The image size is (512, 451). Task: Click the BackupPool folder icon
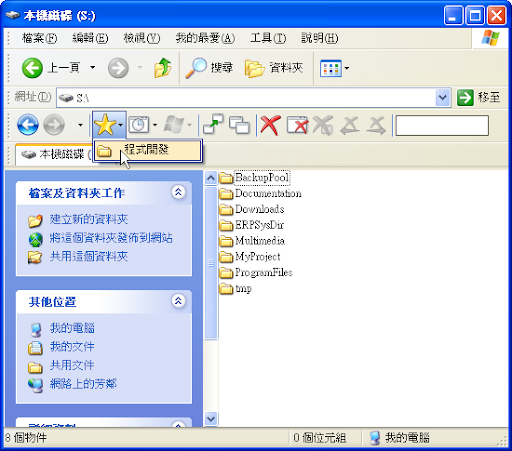(226, 178)
